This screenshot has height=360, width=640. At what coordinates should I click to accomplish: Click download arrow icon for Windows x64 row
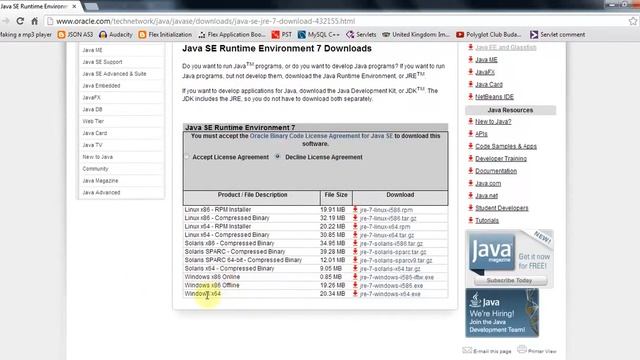[x=355, y=293]
